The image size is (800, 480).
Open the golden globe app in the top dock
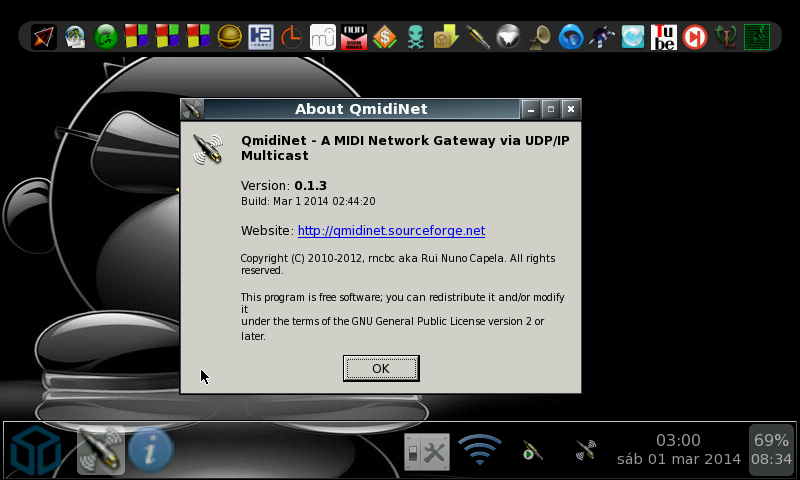[230, 37]
